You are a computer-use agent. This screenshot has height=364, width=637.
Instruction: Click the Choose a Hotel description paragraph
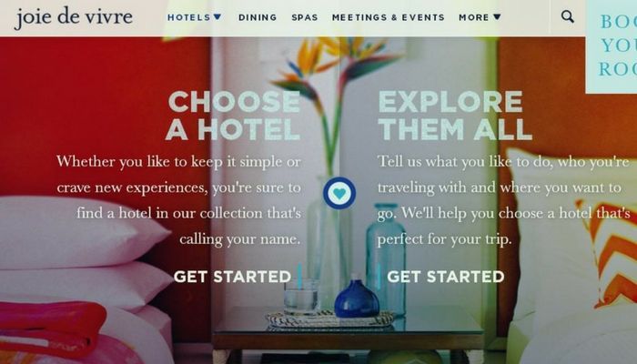tap(178, 200)
